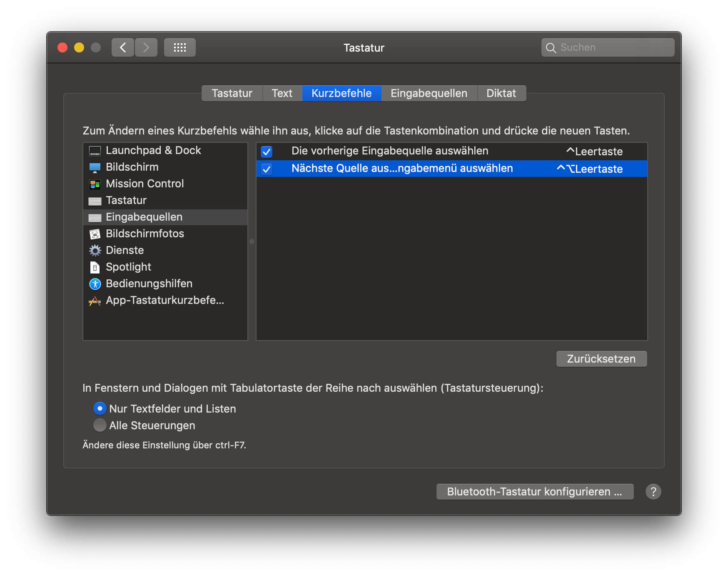
Task: Click the split divider handle between lists
Action: pyautogui.click(x=252, y=241)
